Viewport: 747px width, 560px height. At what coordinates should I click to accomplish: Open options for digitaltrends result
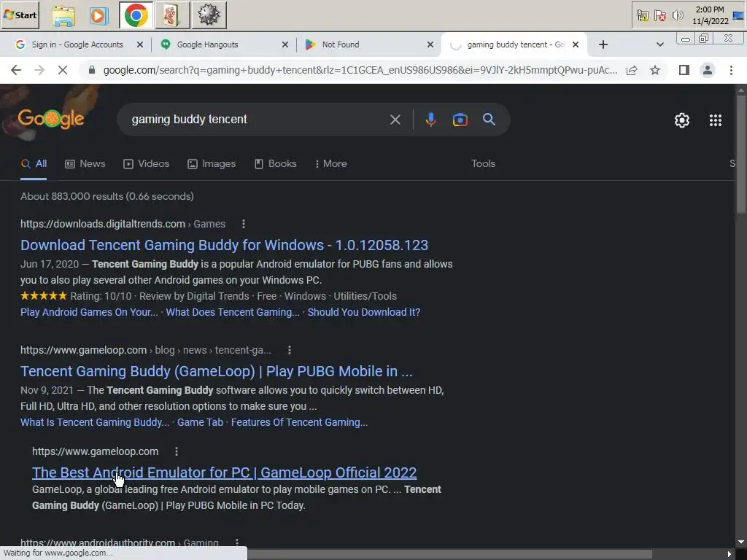[x=244, y=224]
